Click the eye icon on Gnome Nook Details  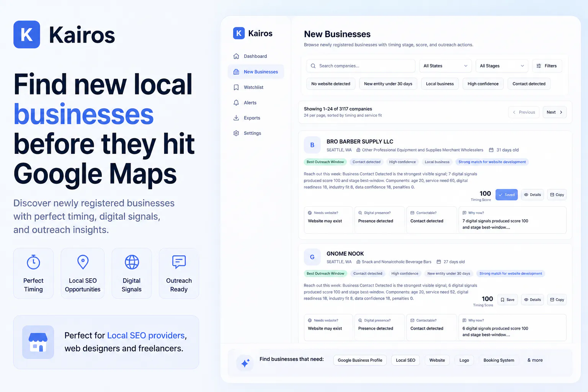(x=526, y=300)
